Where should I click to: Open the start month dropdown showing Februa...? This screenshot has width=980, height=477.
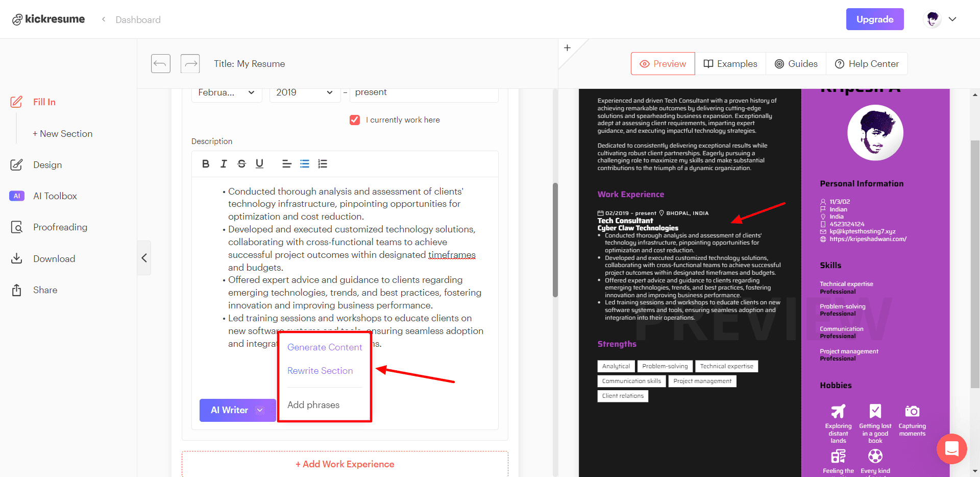click(x=227, y=92)
